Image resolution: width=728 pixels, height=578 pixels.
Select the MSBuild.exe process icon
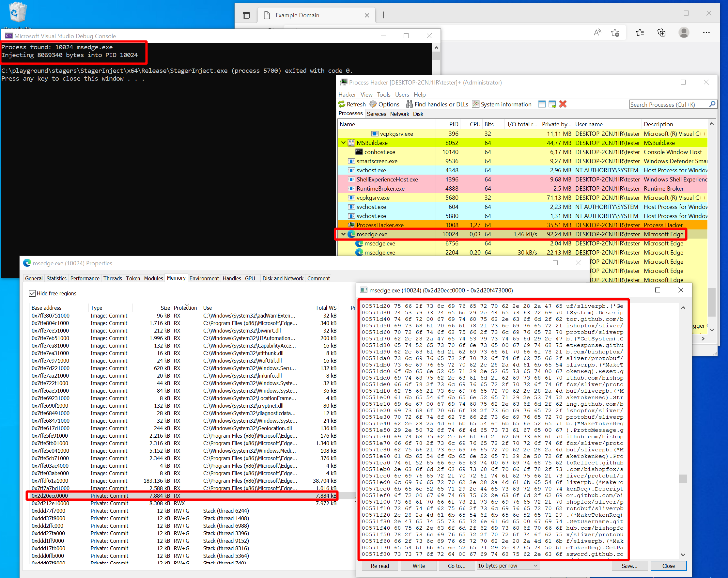(x=351, y=143)
